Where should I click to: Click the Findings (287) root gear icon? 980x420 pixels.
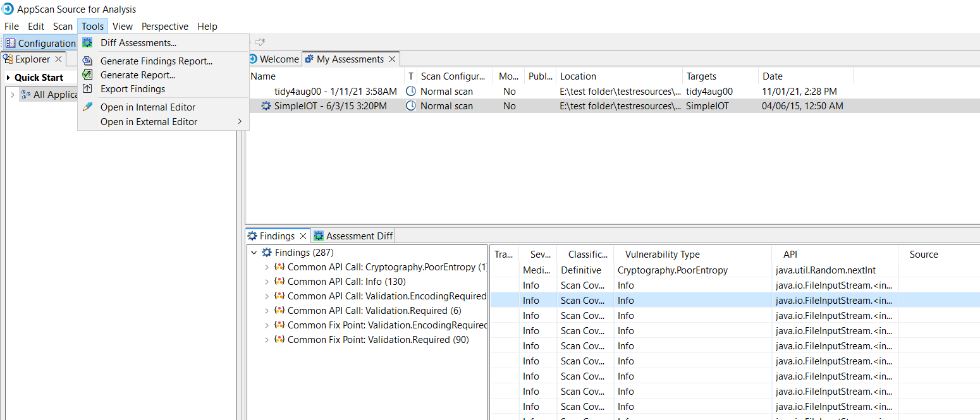click(x=267, y=253)
